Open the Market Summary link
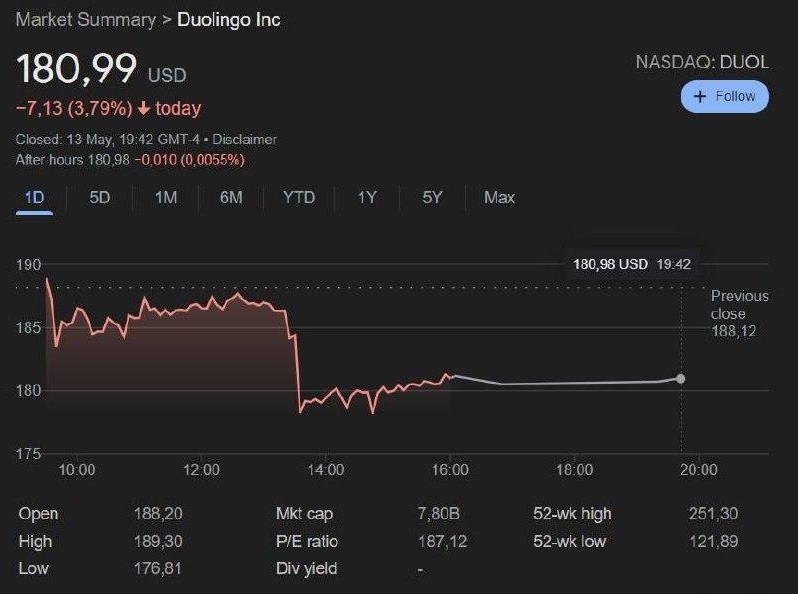 point(86,20)
